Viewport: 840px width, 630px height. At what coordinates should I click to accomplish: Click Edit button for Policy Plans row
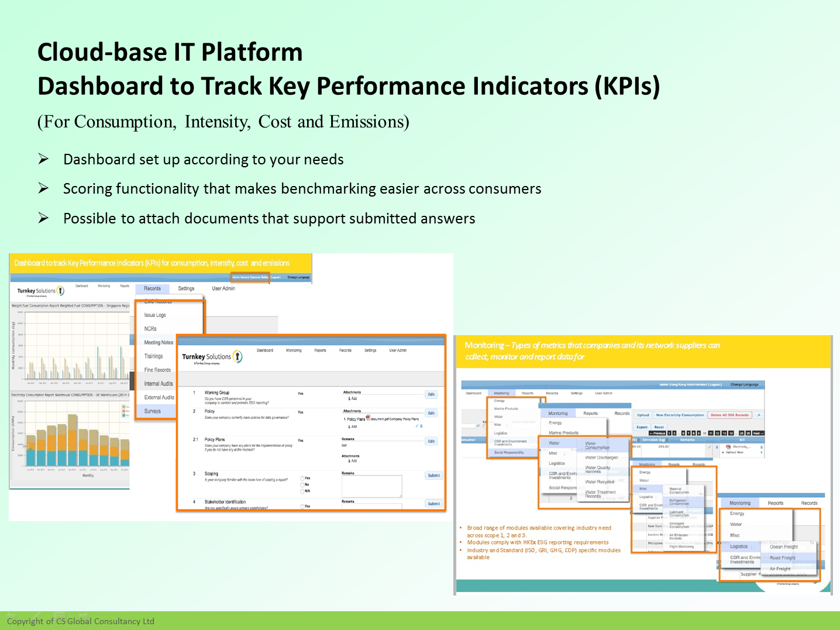tap(431, 441)
